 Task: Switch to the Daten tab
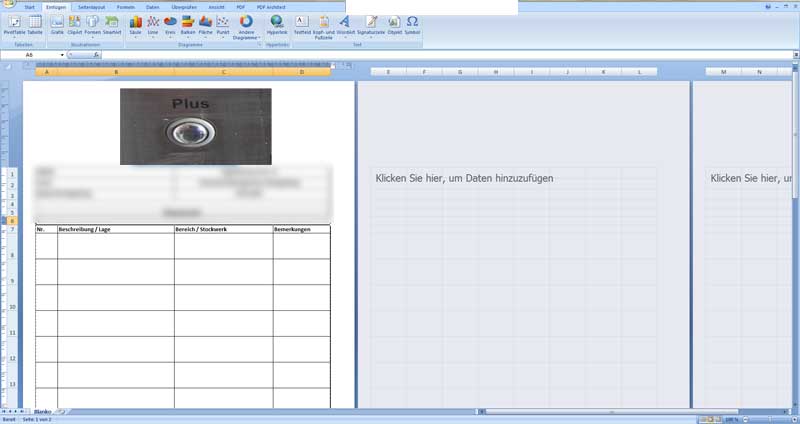(x=153, y=7)
